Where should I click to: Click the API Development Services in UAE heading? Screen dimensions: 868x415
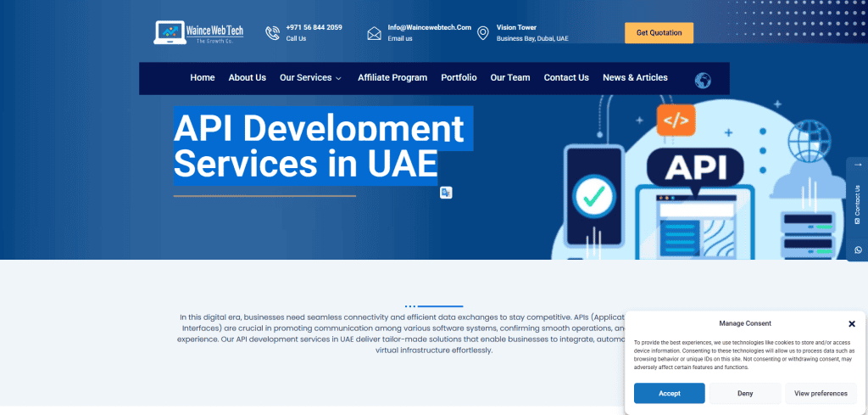pyautogui.click(x=323, y=145)
